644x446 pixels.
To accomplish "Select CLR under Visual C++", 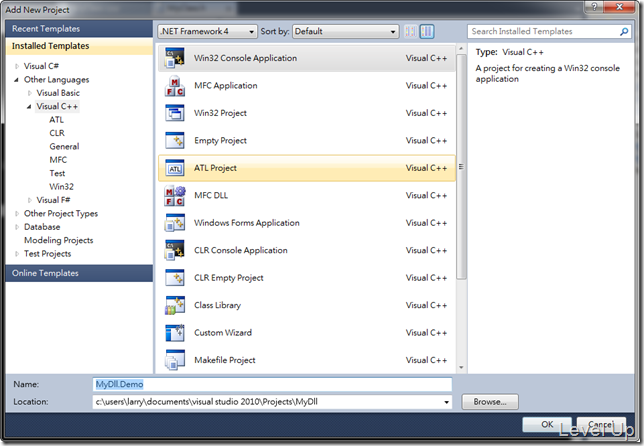I will [x=57, y=133].
